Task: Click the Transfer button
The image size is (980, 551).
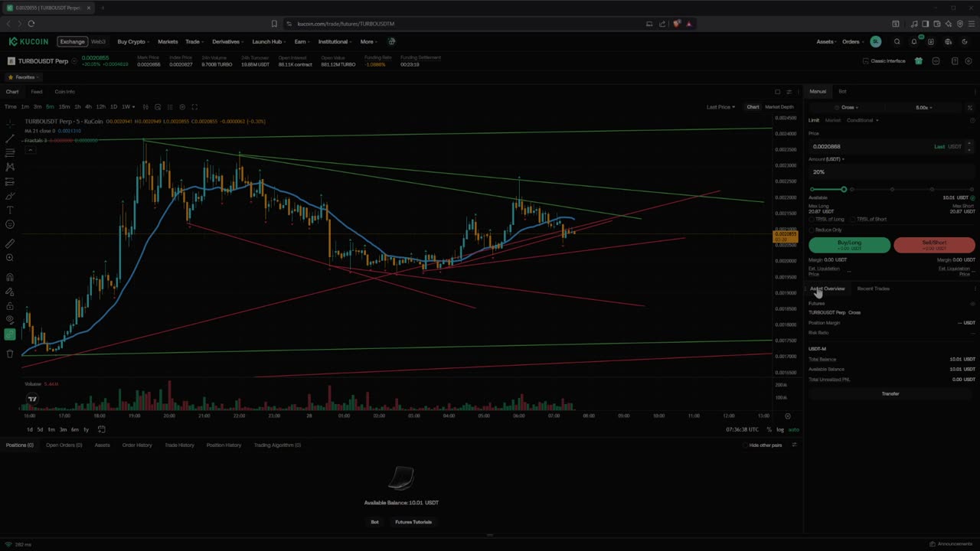Action: (x=890, y=393)
